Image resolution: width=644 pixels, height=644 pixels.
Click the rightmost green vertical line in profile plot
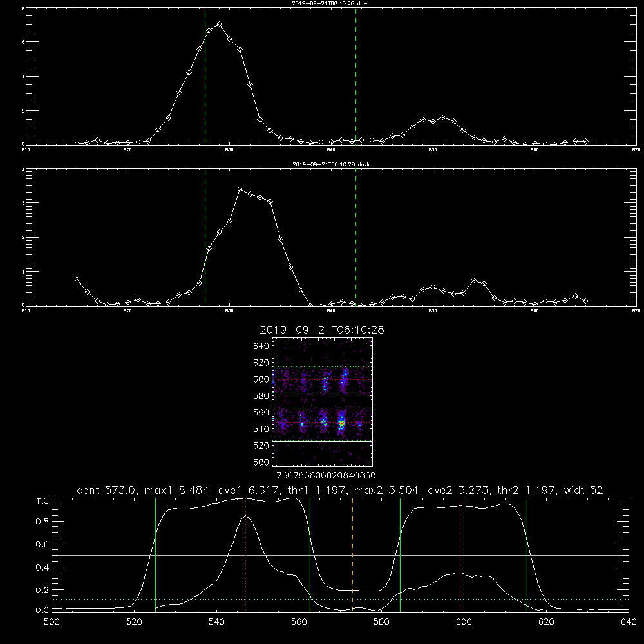click(526, 555)
